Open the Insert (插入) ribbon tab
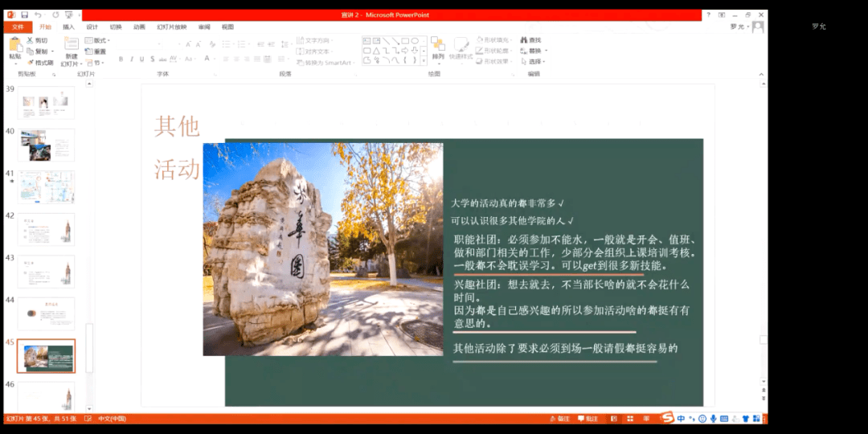Screen dimensions: 868x434 68,27
